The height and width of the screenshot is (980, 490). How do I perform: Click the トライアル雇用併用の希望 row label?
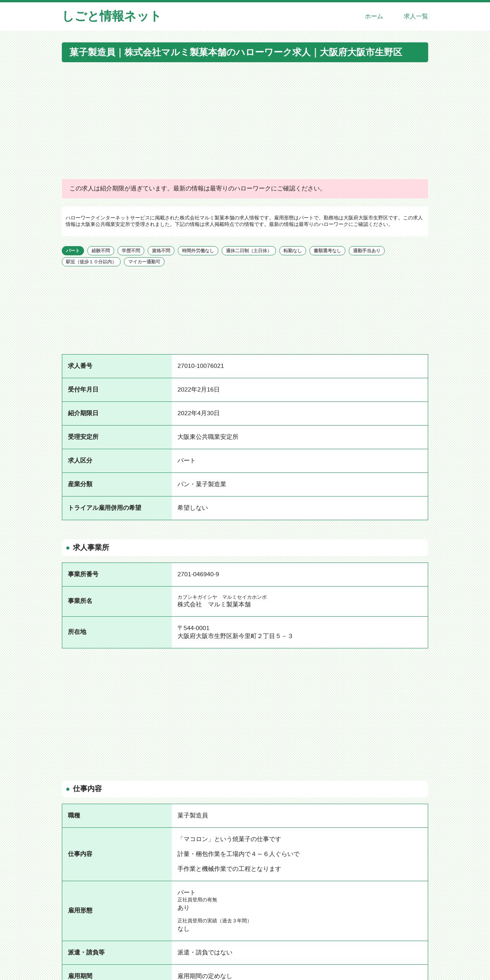coord(105,508)
